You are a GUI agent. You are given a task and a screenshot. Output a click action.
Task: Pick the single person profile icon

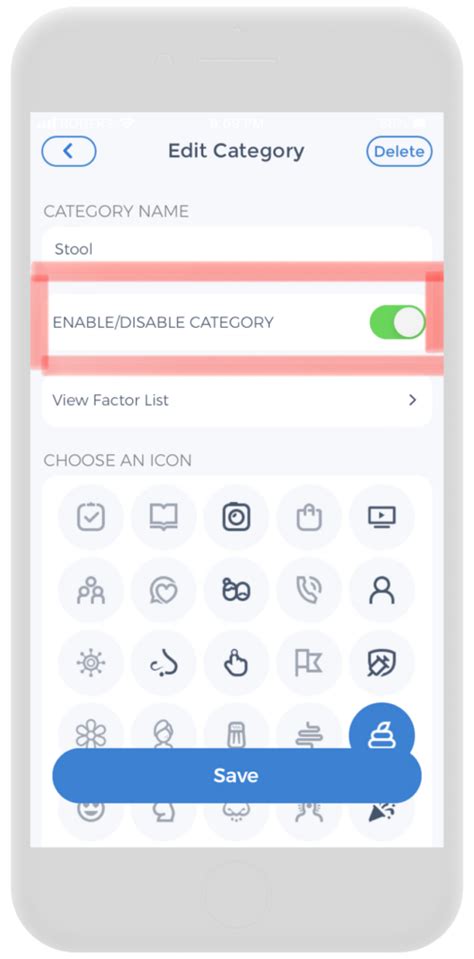click(x=382, y=590)
